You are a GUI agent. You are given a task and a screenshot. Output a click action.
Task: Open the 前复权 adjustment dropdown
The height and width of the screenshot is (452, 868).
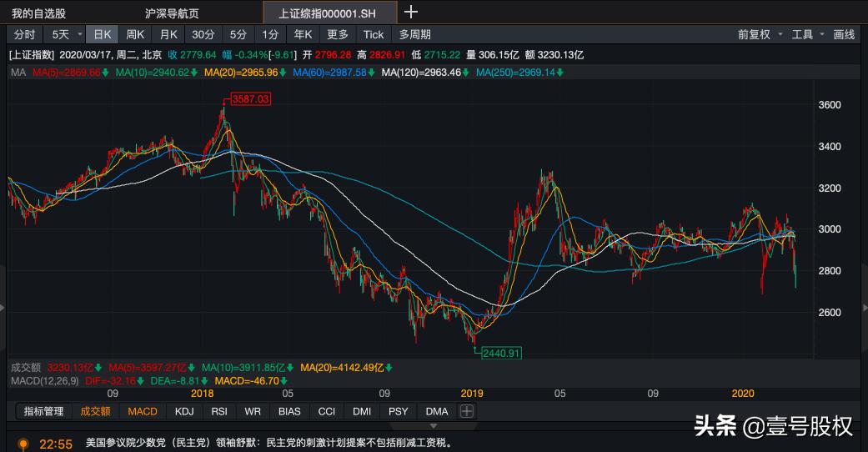click(760, 34)
